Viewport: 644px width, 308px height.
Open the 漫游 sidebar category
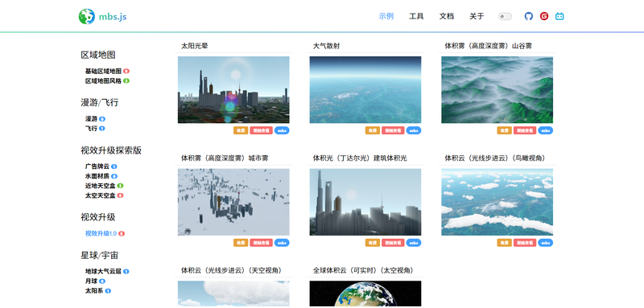91,119
